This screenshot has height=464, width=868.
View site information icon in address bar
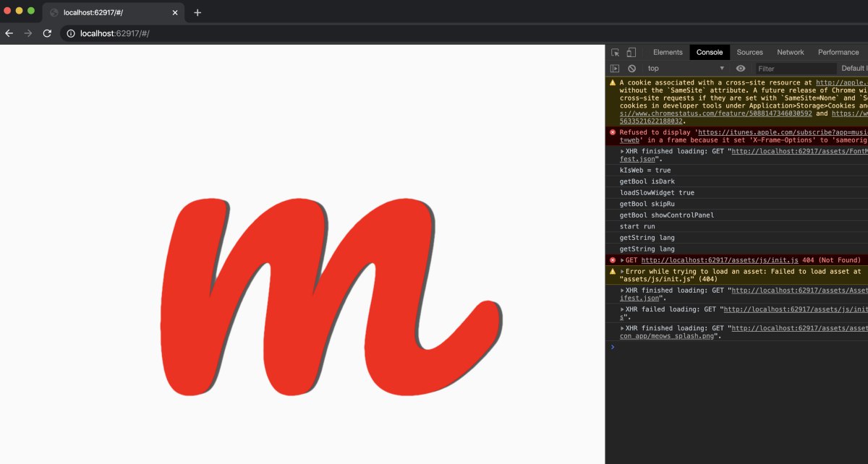(71, 33)
